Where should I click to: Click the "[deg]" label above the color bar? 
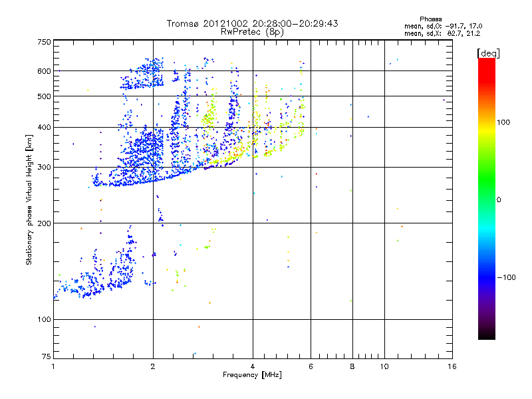click(488, 53)
